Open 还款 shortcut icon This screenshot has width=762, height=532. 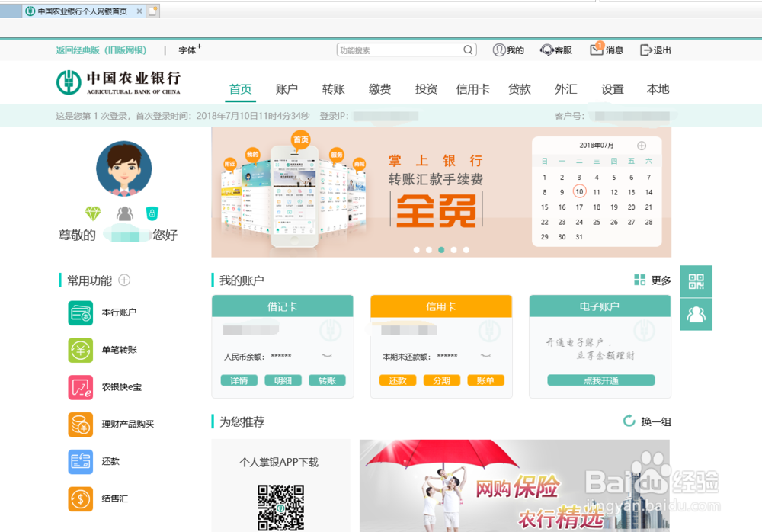click(80, 461)
